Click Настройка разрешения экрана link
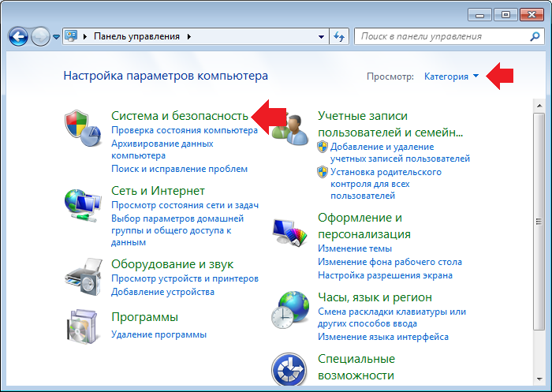Image resolution: width=552 pixels, height=392 pixels. click(x=385, y=275)
